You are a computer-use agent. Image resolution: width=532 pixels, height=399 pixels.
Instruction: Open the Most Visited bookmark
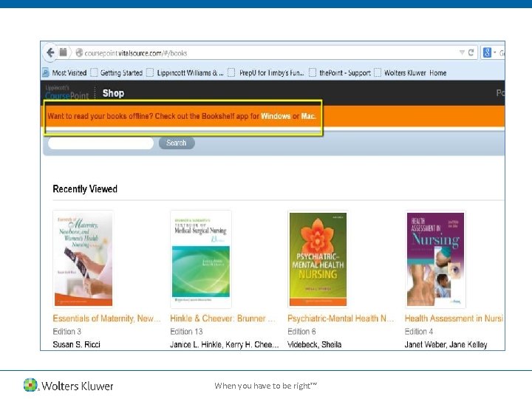click(65, 72)
